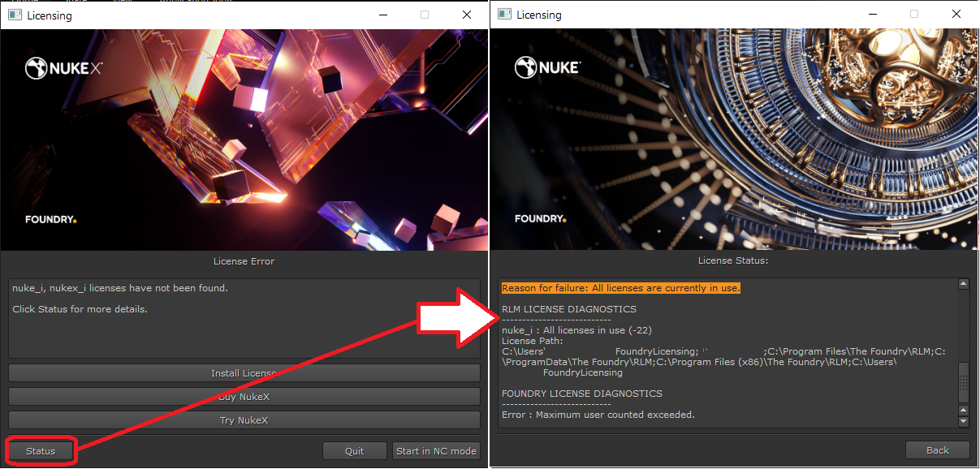
Task: Click the NukeX logo on the splash image
Action: pos(63,68)
